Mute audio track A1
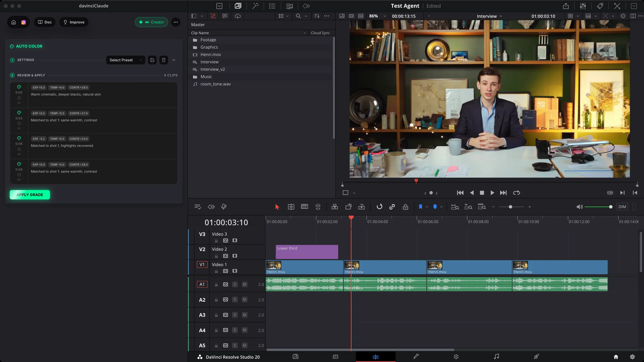644x362 pixels. [x=244, y=284]
